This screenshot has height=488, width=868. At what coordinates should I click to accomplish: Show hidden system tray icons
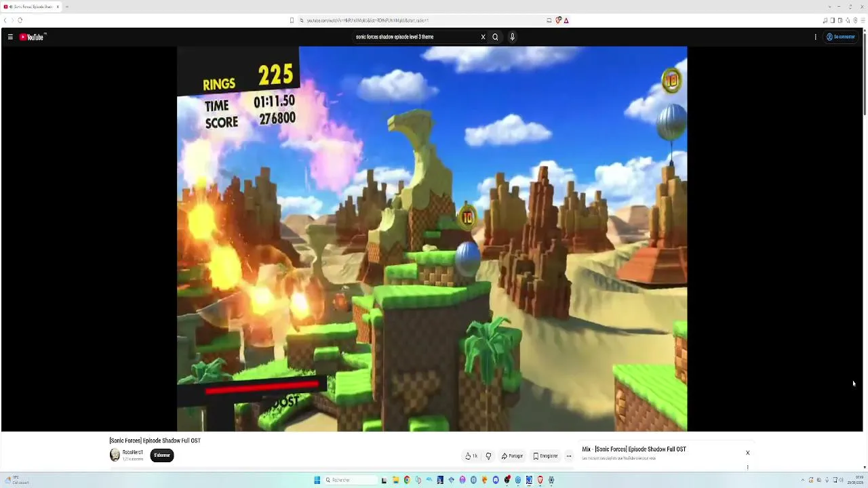click(802, 481)
